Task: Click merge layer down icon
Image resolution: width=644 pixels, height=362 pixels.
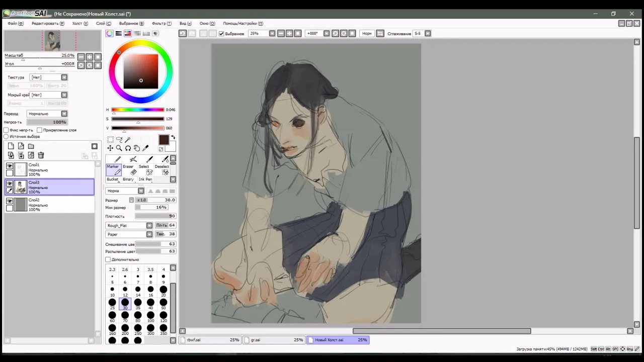Action: (x=11, y=155)
